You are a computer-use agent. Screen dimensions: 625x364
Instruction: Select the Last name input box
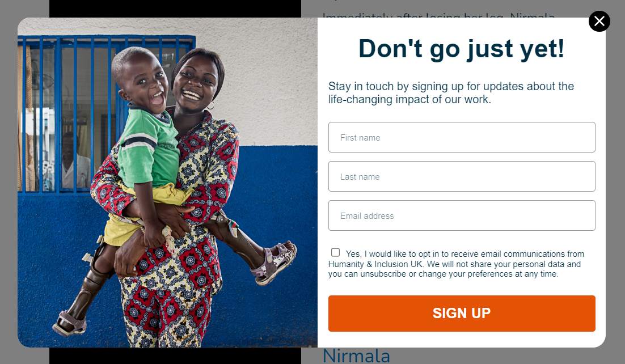pos(462,176)
